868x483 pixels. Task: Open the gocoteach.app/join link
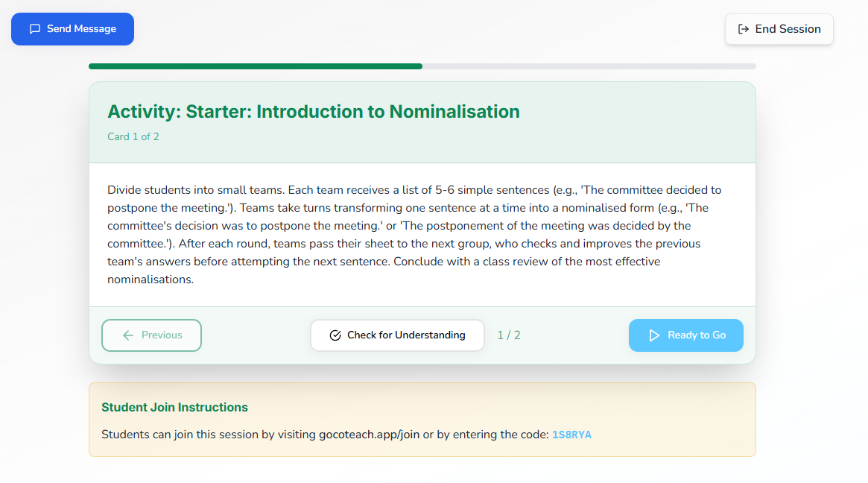(x=369, y=435)
